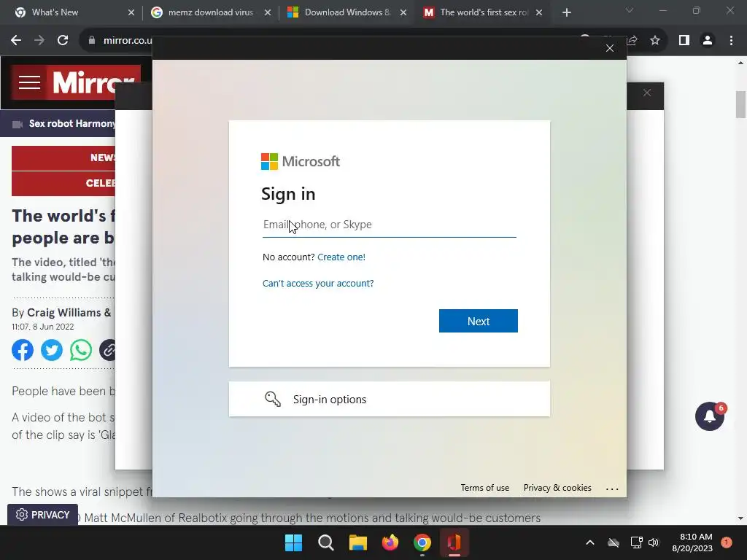Viewport: 747px width, 560px height.
Task: Focus the Email, phone, or Skype field
Action: pyautogui.click(x=390, y=225)
